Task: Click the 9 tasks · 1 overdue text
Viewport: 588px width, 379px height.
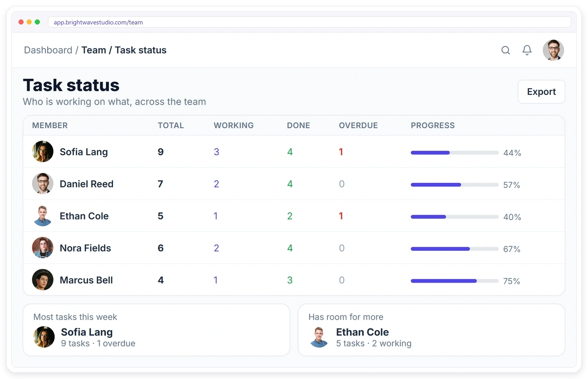Action: pyautogui.click(x=98, y=343)
